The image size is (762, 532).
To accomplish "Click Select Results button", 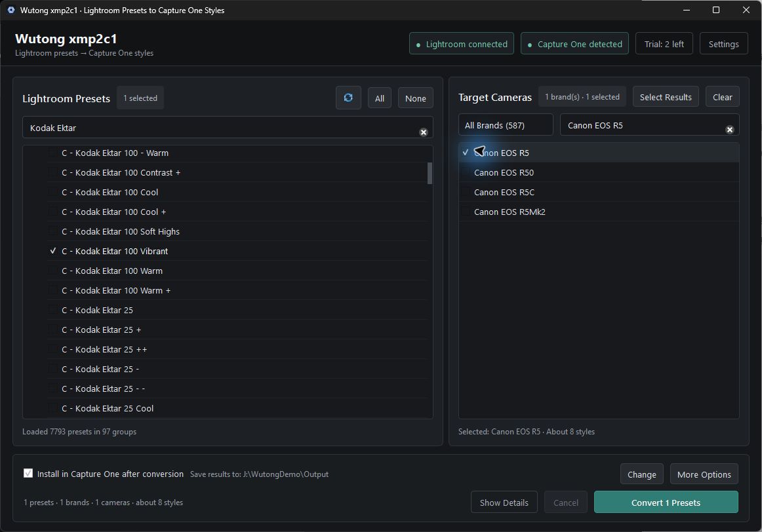I will (666, 96).
